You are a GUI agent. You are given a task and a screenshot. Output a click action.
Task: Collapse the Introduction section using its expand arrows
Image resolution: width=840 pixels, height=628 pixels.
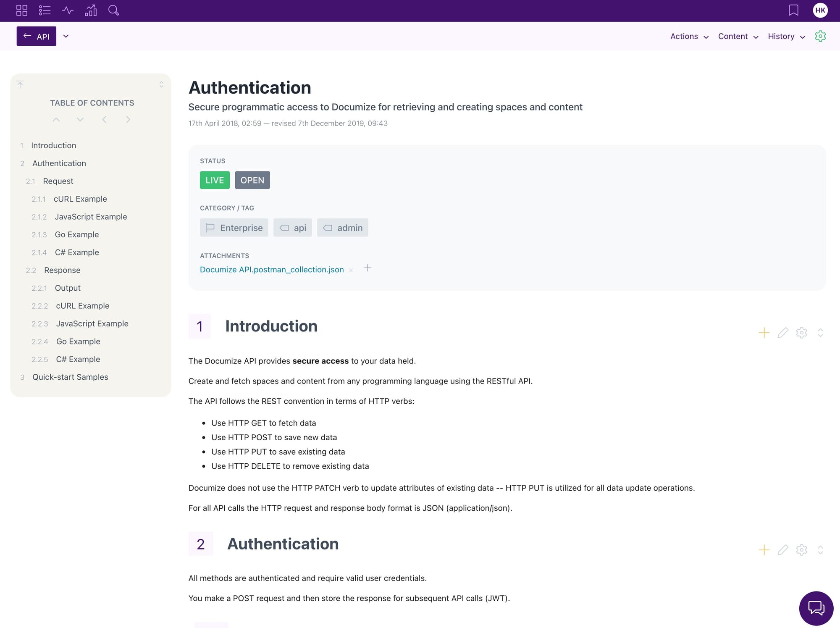tap(820, 333)
